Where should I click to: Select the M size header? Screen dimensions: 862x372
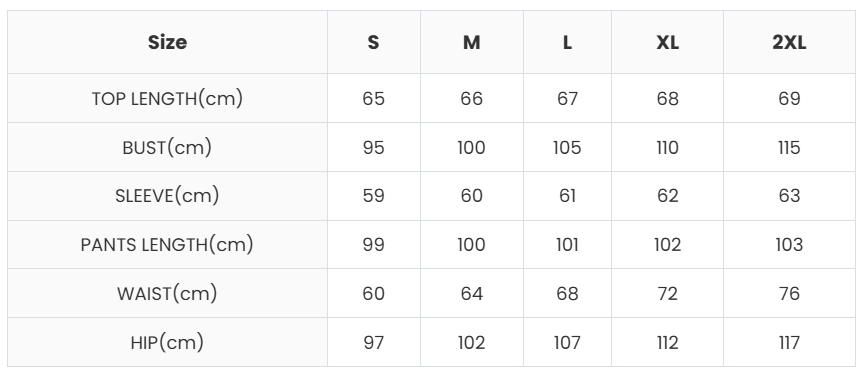pyautogui.click(x=472, y=42)
